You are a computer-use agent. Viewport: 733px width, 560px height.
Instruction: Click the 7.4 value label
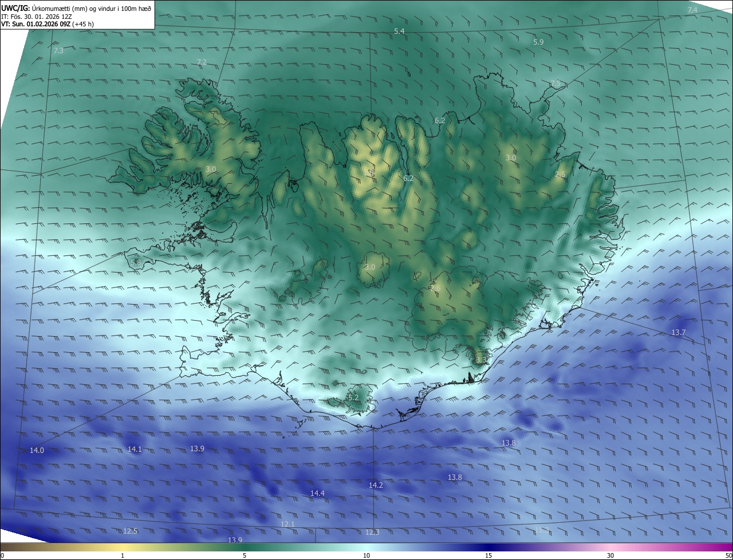(692, 10)
